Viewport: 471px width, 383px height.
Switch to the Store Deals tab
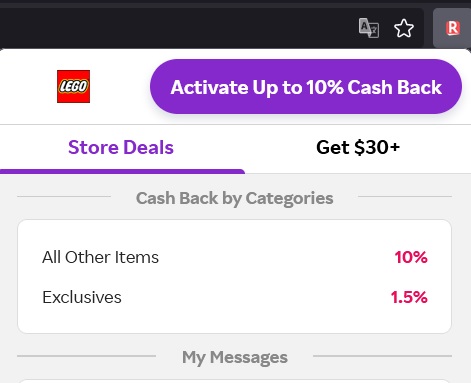pyautogui.click(x=121, y=147)
